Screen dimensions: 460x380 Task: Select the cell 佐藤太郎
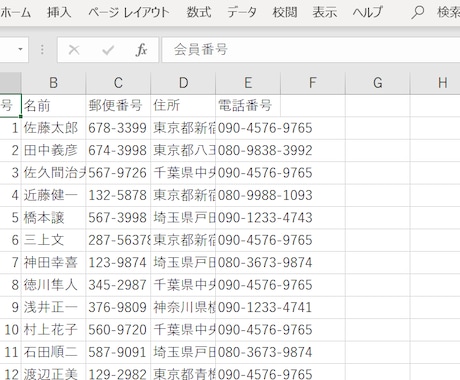(53, 128)
